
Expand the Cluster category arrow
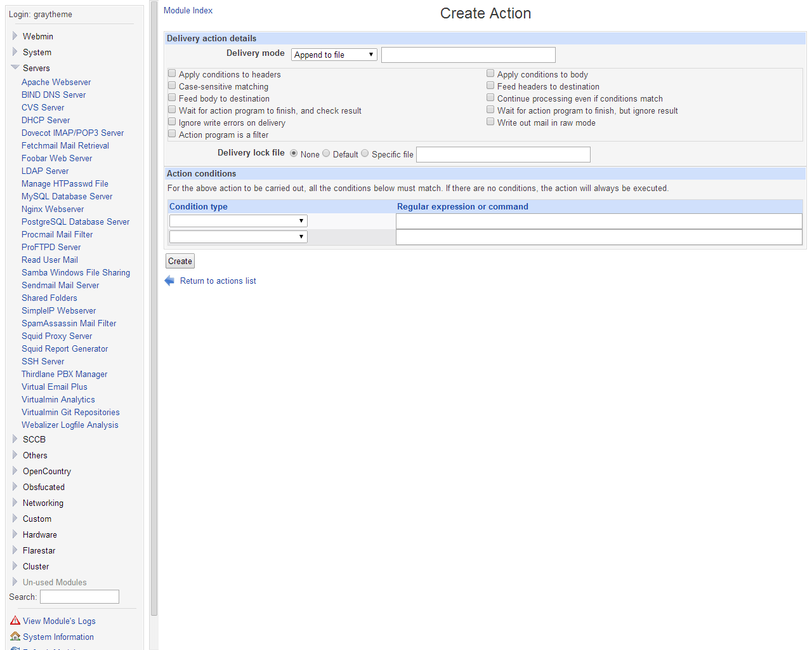pos(15,566)
